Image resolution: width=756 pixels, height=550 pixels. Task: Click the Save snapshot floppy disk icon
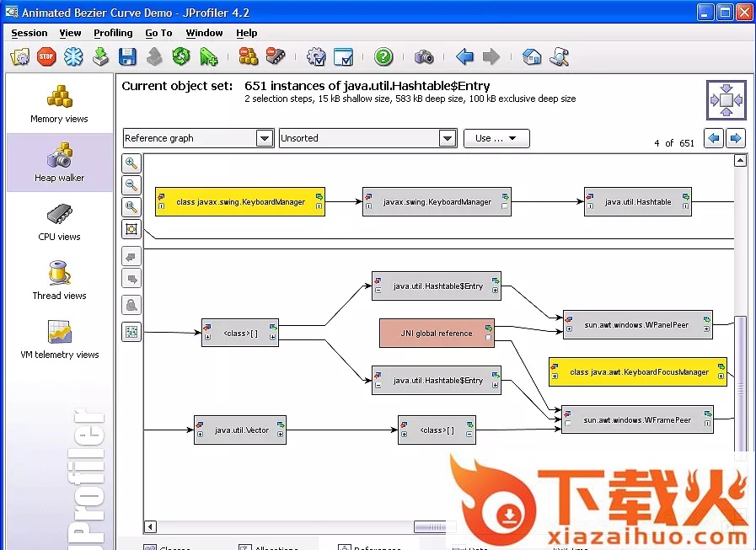pos(127,57)
